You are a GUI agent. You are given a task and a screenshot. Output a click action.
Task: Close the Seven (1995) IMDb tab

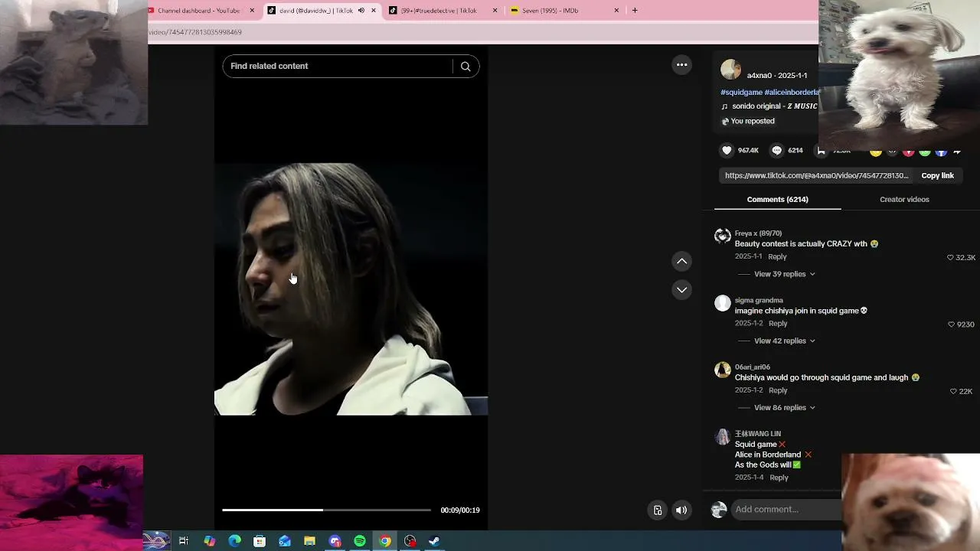pyautogui.click(x=616, y=11)
